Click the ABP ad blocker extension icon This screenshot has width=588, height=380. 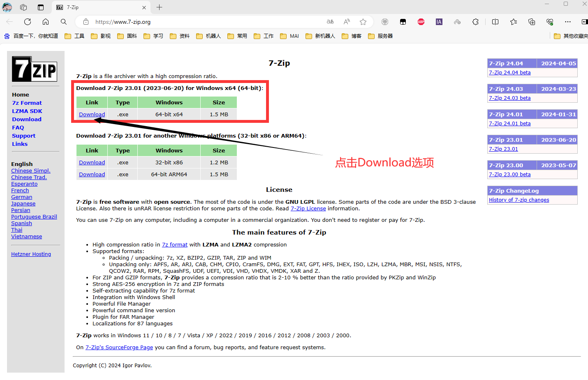pos(421,22)
